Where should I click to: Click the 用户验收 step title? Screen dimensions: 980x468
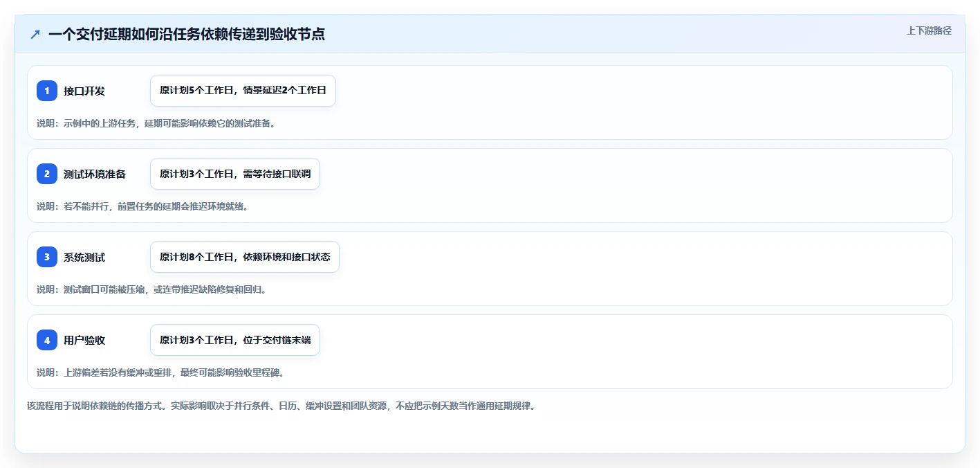pyautogui.click(x=84, y=340)
